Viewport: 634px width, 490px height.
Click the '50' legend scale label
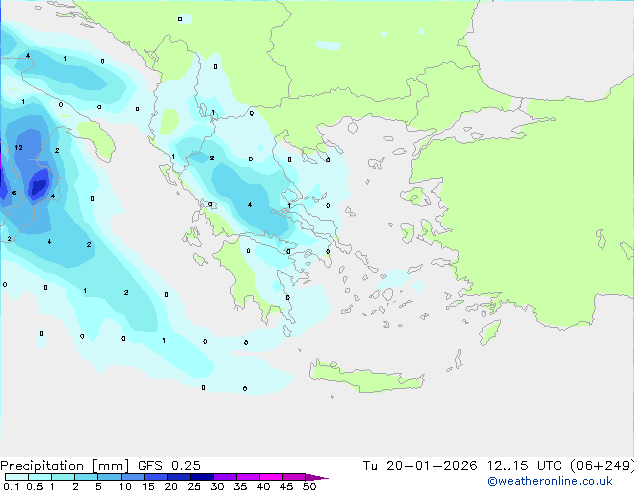(309, 486)
